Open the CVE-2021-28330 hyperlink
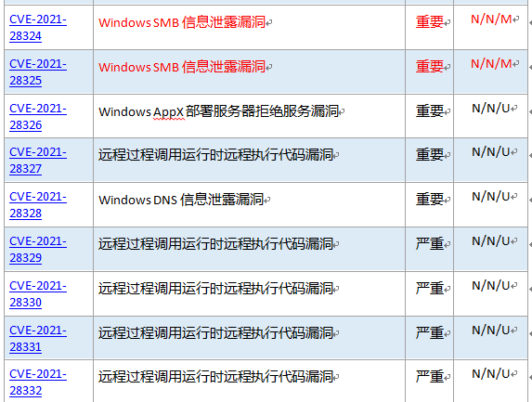Viewport: 532px width, 402px height. 38,293
